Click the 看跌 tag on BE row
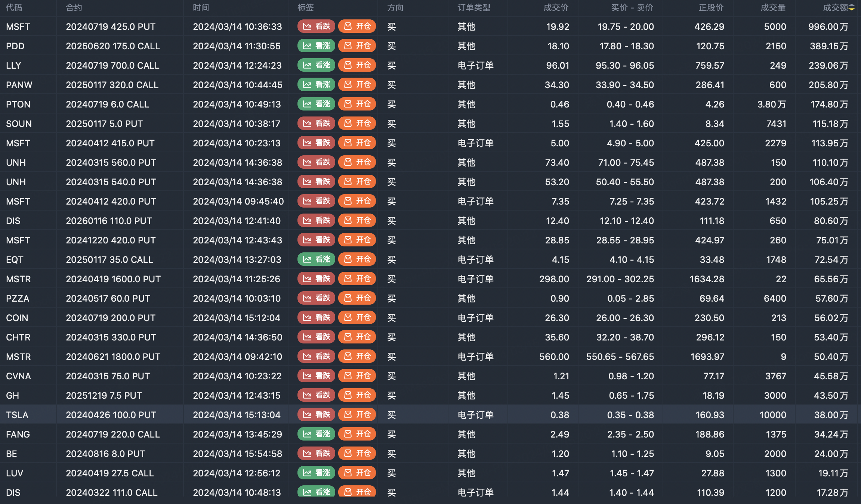861x504 pixels. point(316,454)
